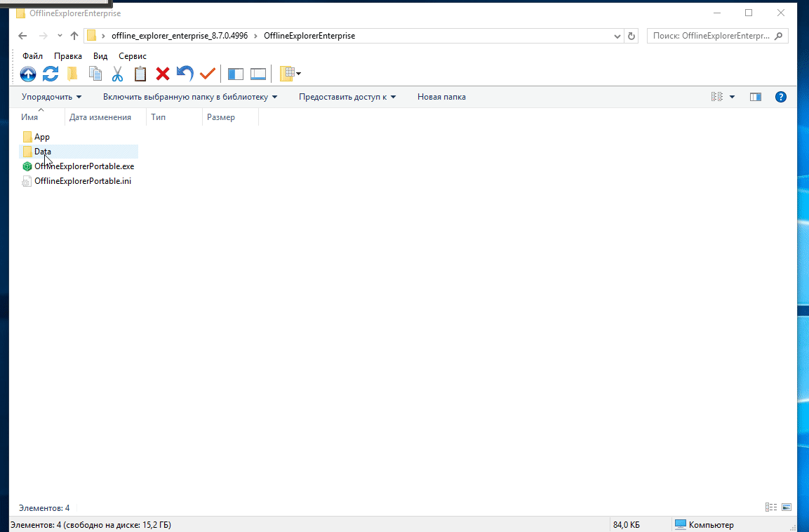Open the recent locations dropdown arrow
809x532 pixels.
coord(60,36)
